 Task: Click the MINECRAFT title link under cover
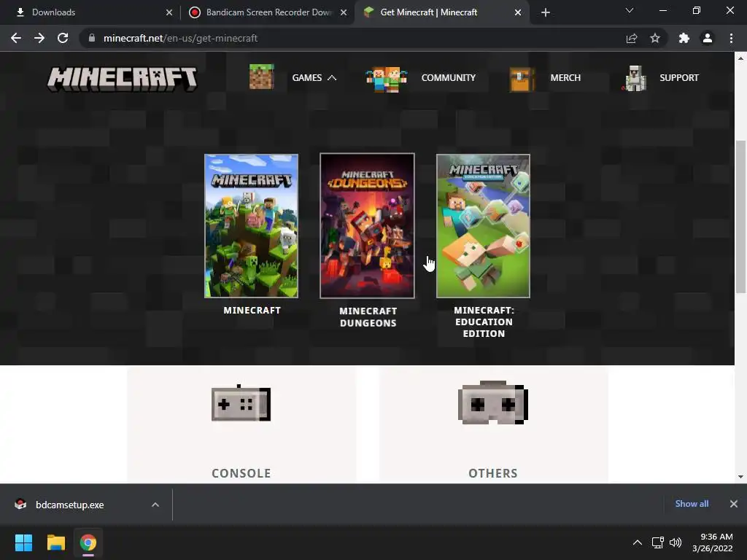click(252, 311)
